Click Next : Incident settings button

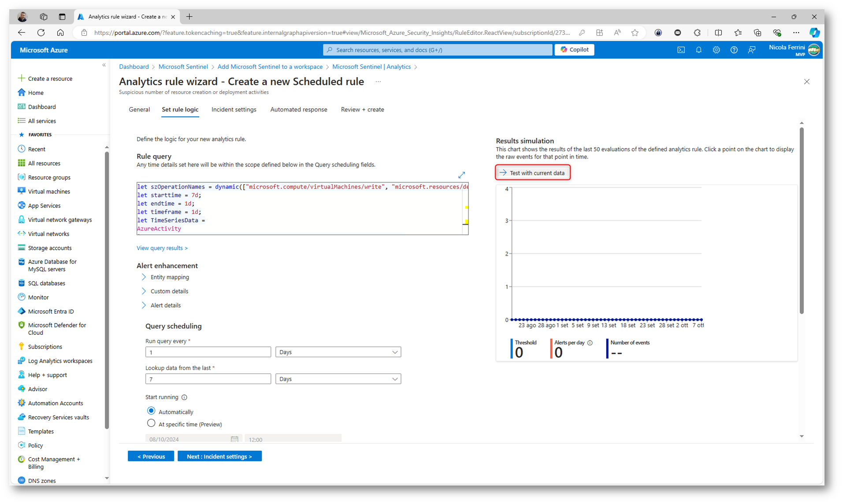click(219, 456)
